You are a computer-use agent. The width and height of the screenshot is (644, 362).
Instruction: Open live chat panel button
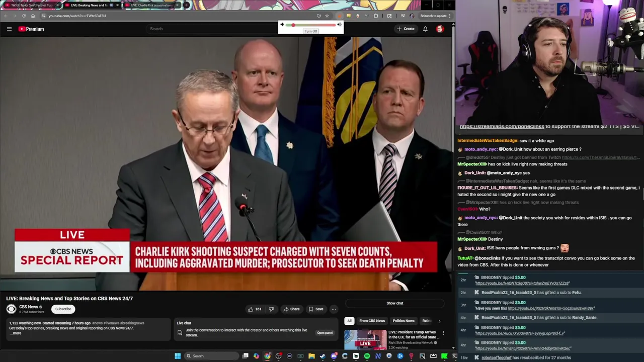[325, 333]
